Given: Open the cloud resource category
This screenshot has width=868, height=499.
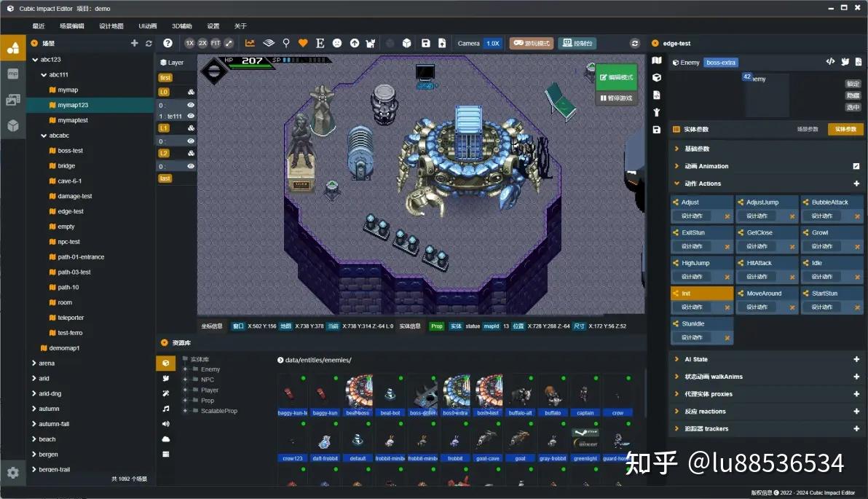Looking at the screenshot, I should pos(165,439).
